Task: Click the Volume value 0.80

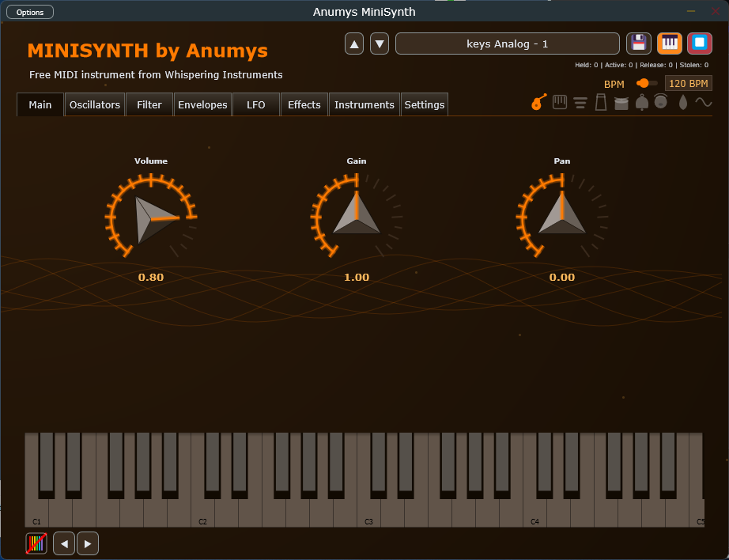Action: click(x=151, y=277)
